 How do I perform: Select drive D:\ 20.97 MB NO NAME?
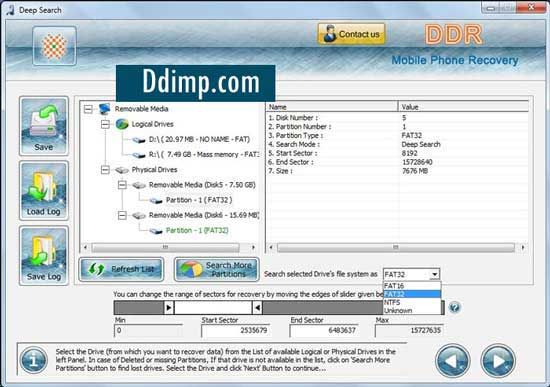(x=199, y=139)
